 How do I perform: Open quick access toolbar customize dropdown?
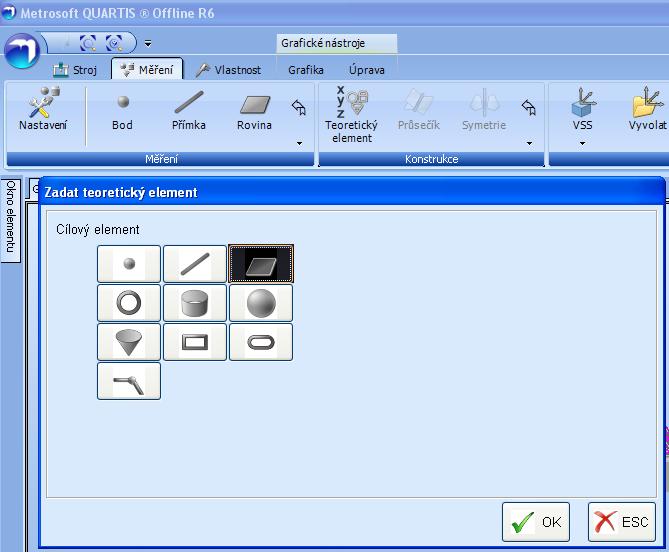pyautogui.click(x=148, y=43)
